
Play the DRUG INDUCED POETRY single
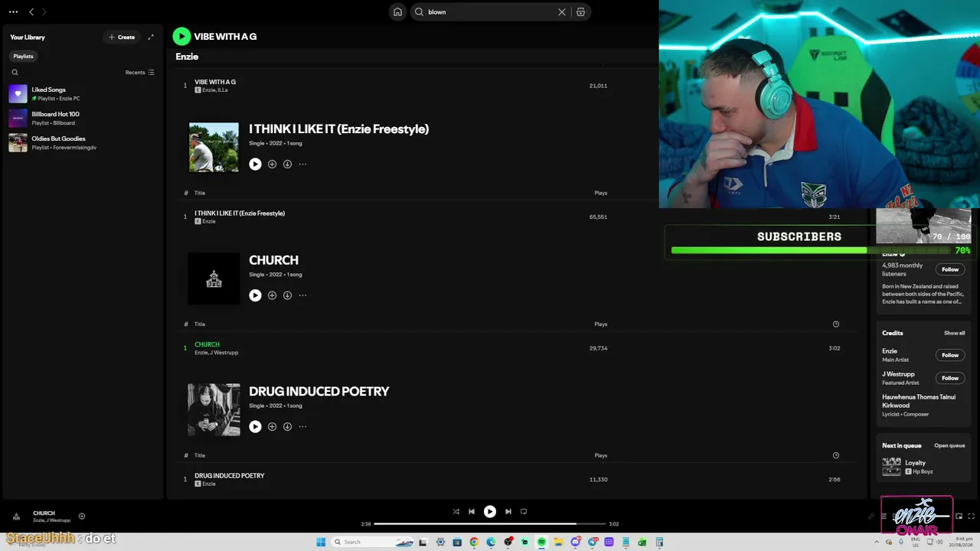[x=255, y=426]
